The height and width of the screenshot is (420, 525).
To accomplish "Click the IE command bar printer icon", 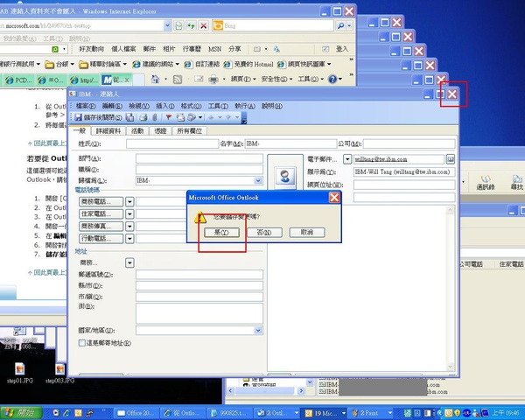I will tap(213, 80).
